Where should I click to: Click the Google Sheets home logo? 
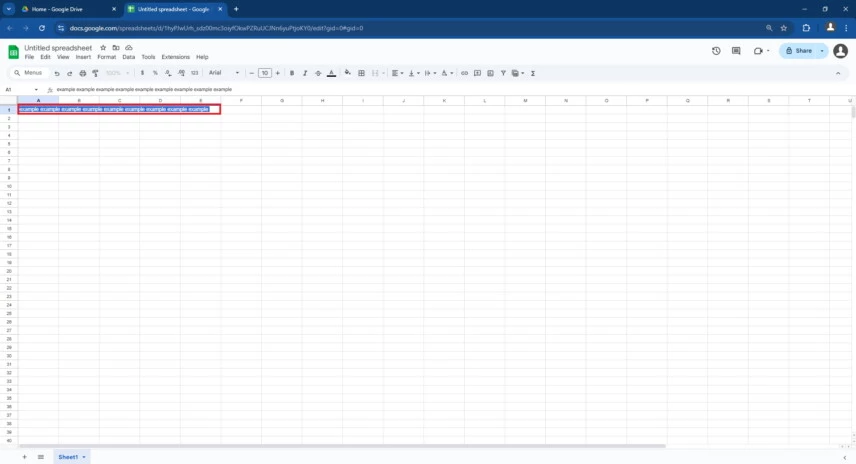13,52
